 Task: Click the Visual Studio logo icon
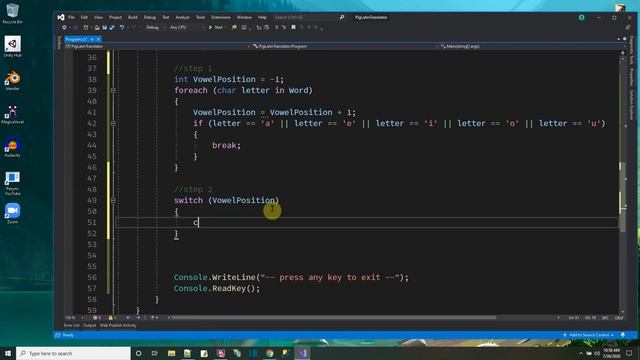click(61, 17)
